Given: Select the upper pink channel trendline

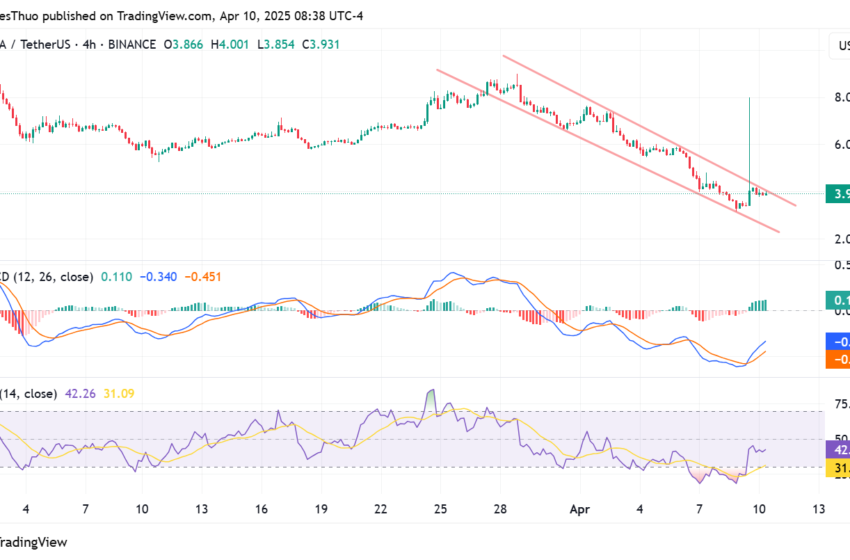Looking at the screenshot, I should tap(650, 131).
